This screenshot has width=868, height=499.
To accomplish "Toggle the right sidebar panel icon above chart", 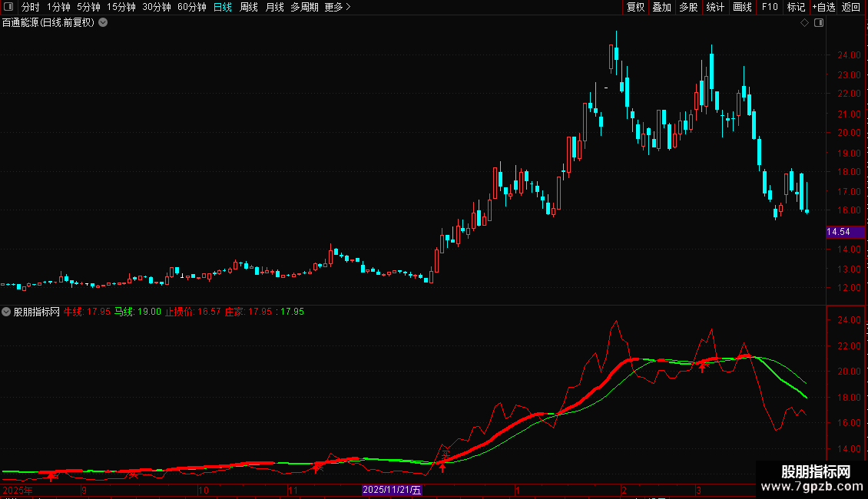I will [819, 23].
